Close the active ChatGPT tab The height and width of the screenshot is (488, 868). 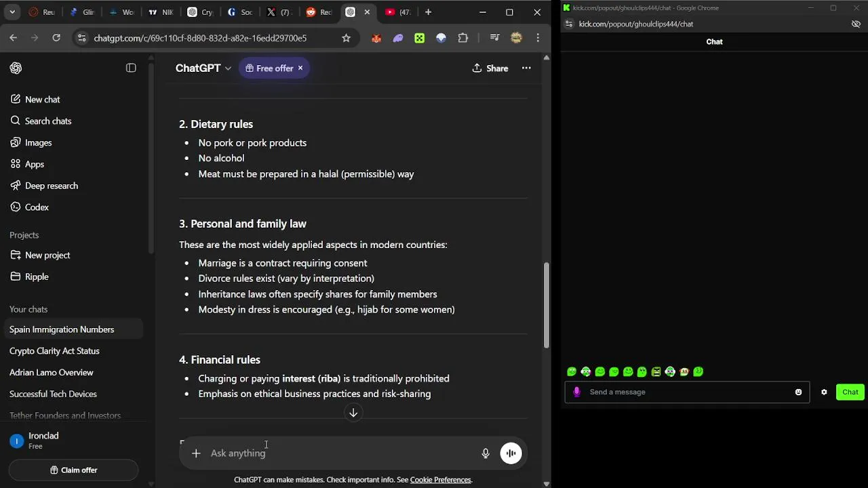tap(367, 12)
